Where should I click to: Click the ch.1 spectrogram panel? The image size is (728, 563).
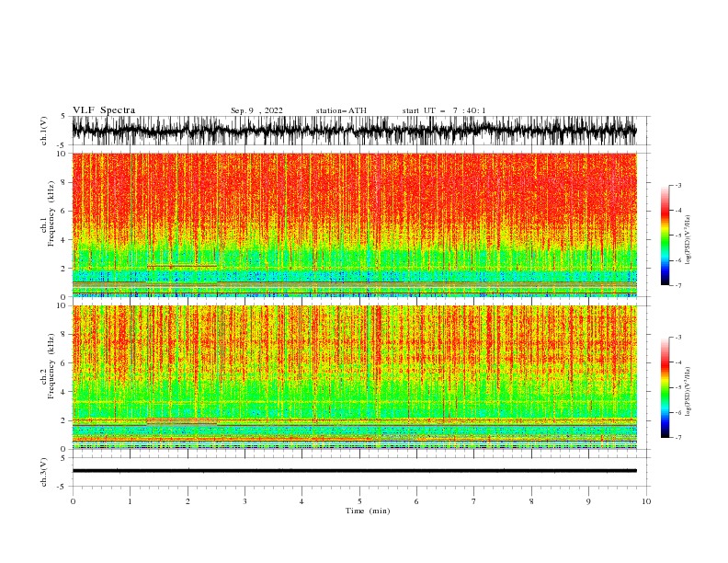(x=355, y=224)
